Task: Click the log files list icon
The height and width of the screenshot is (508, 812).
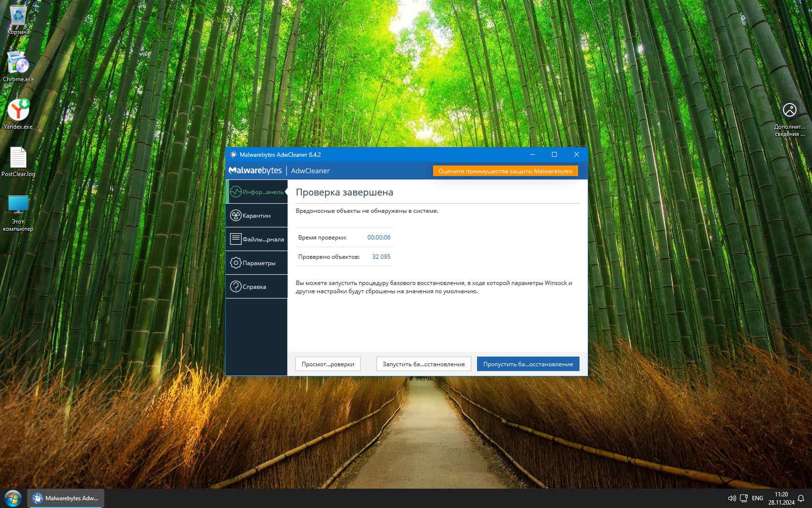Action: (235, 239)
